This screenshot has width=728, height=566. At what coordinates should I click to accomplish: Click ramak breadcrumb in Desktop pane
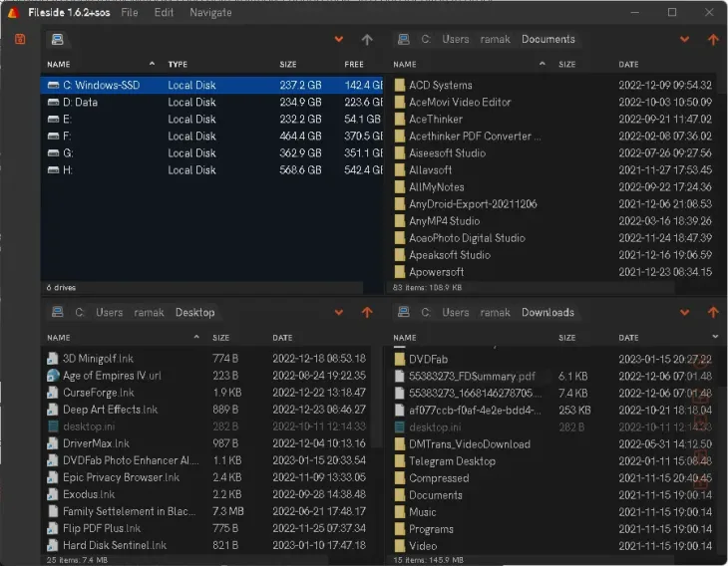point(150,312)
